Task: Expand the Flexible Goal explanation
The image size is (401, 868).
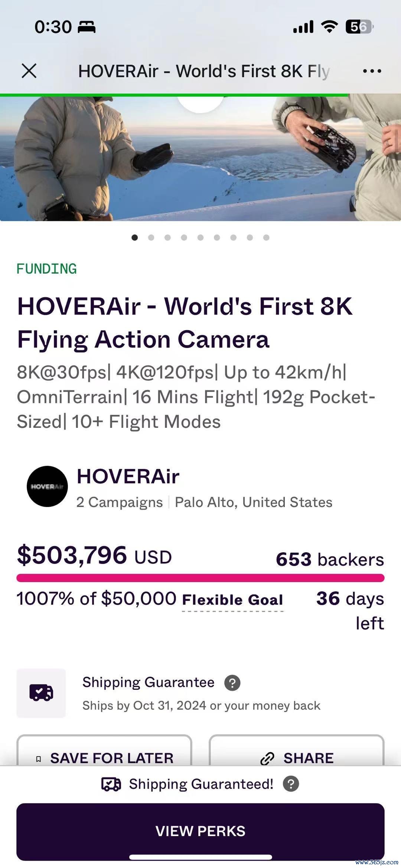Action: (x=232, y=599)
